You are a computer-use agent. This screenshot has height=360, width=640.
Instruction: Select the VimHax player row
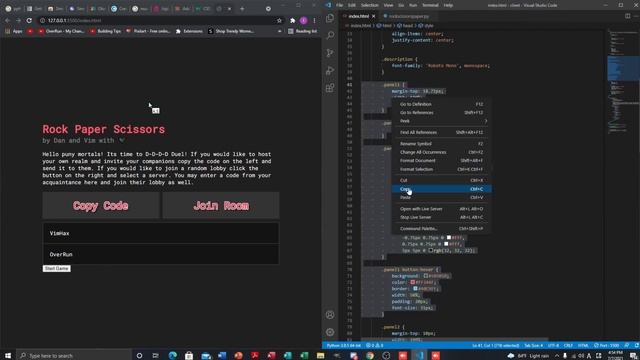161,233
